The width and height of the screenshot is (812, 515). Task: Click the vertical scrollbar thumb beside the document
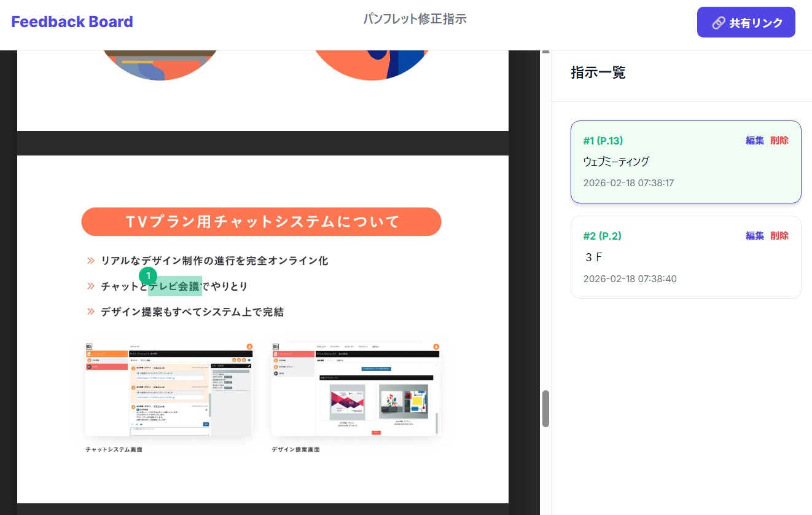click(x=545, y=408)
